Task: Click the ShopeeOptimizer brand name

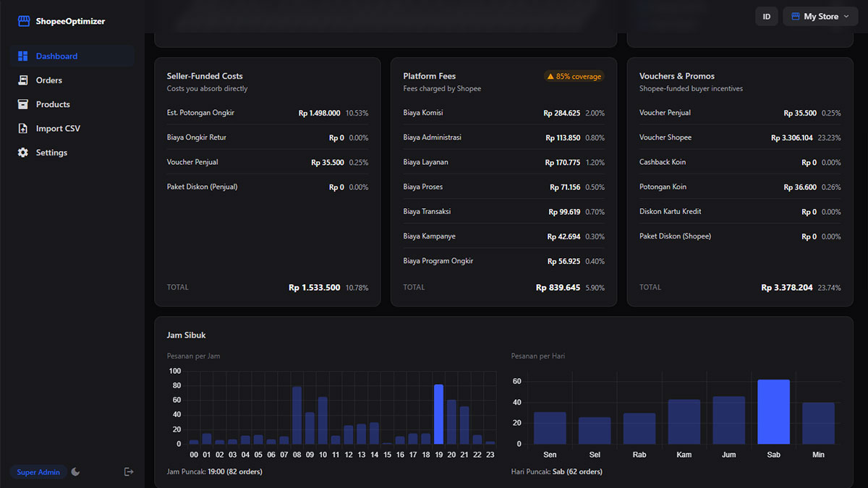Action: 70,21
